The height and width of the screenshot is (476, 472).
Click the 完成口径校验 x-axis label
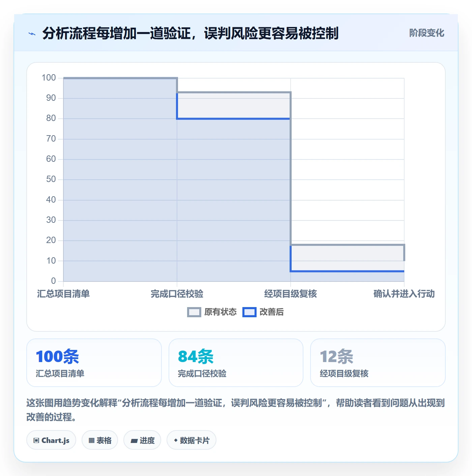point(177,294)
